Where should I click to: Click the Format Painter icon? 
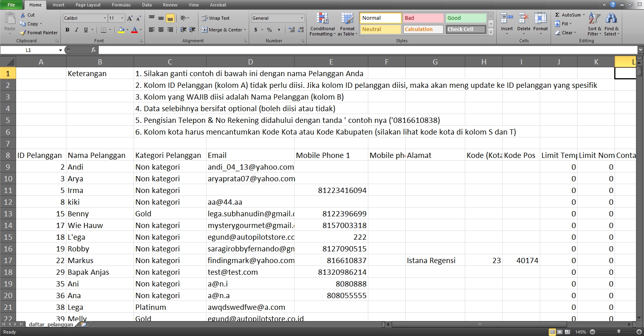(x=23, y=33)
